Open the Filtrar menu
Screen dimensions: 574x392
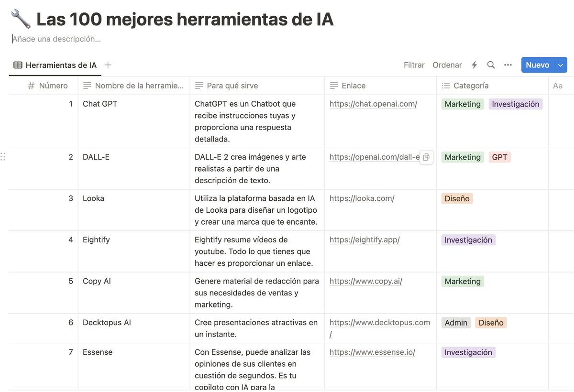pyautogui.click(x=413, y=65)
